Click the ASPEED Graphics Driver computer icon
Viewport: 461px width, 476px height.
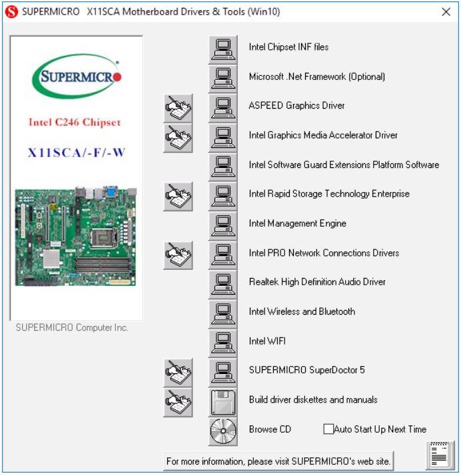pyautogui.click(x=223, y=109)
